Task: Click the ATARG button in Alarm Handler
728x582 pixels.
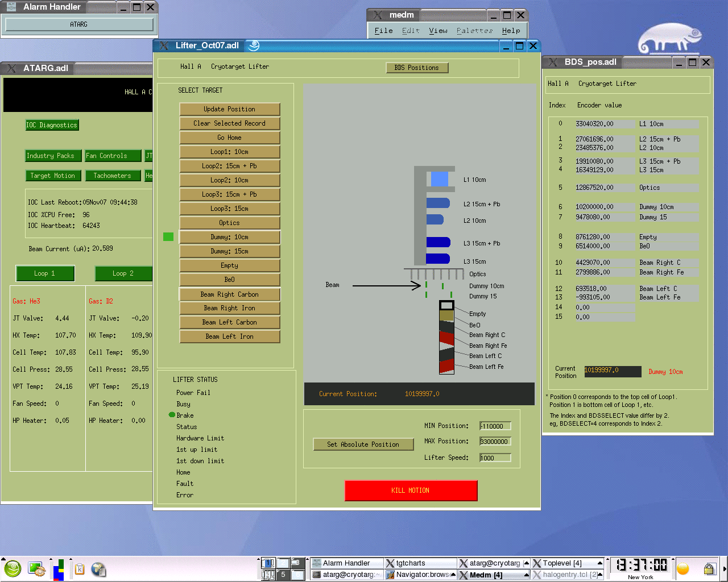Action: coord(79,24)
